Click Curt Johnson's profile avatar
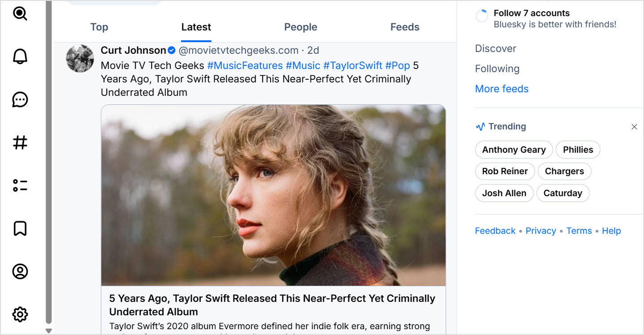 coord(80,59)
